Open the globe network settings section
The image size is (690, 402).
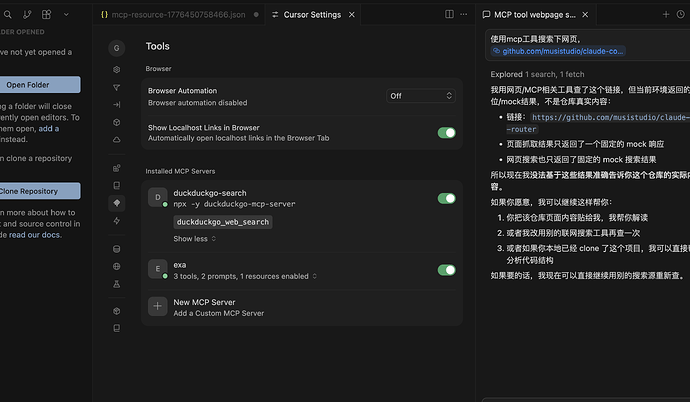coord(117,266)
